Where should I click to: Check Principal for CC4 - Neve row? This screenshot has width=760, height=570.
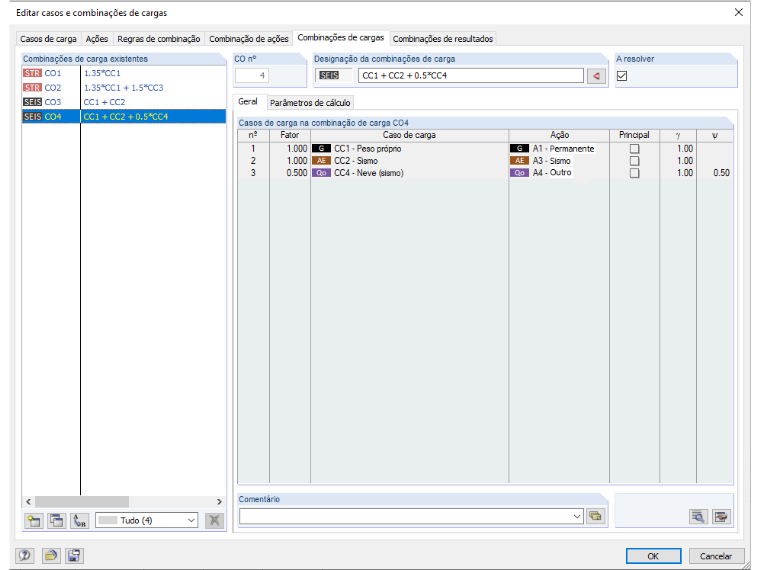634,173
